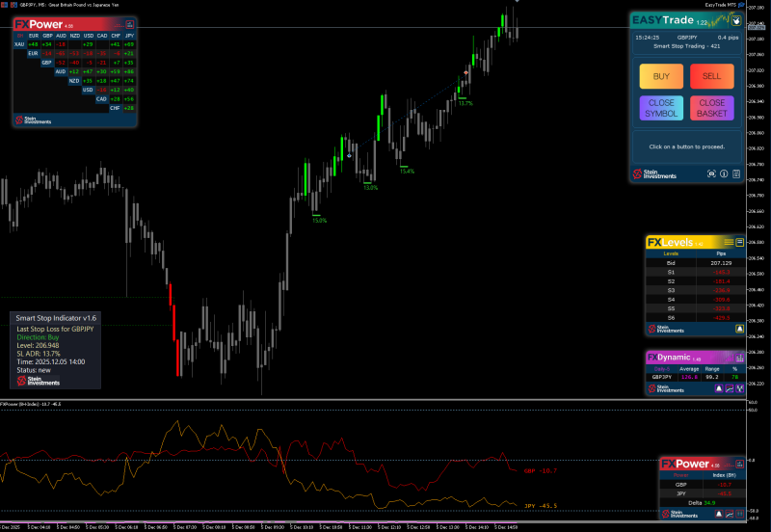Click the Index (8H) header in FXPower panel
The height and width of the screenshot is (532, 771).
click(x=724, y=475)
